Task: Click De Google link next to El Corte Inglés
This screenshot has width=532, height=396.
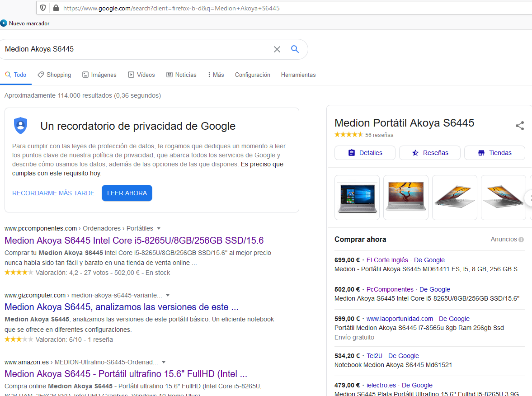Action: [429, 260]
